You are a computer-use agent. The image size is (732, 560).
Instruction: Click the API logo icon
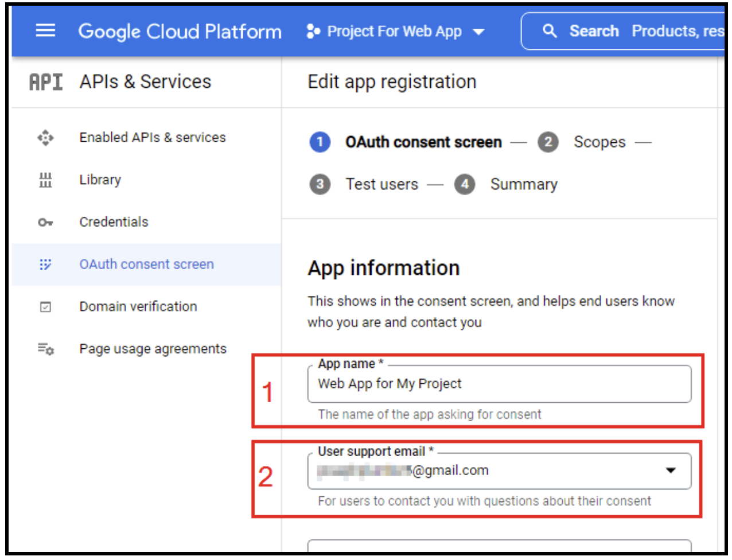point(46,82)
